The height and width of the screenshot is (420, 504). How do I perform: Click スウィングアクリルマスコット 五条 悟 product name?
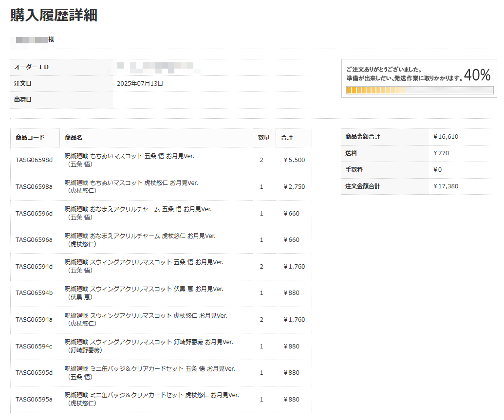(144, 266)
